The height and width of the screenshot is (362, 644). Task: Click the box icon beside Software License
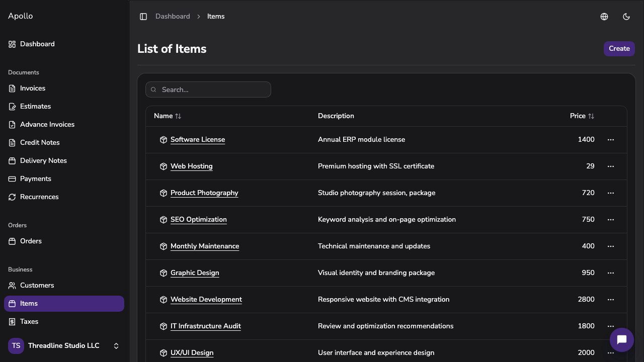point(164,140)
